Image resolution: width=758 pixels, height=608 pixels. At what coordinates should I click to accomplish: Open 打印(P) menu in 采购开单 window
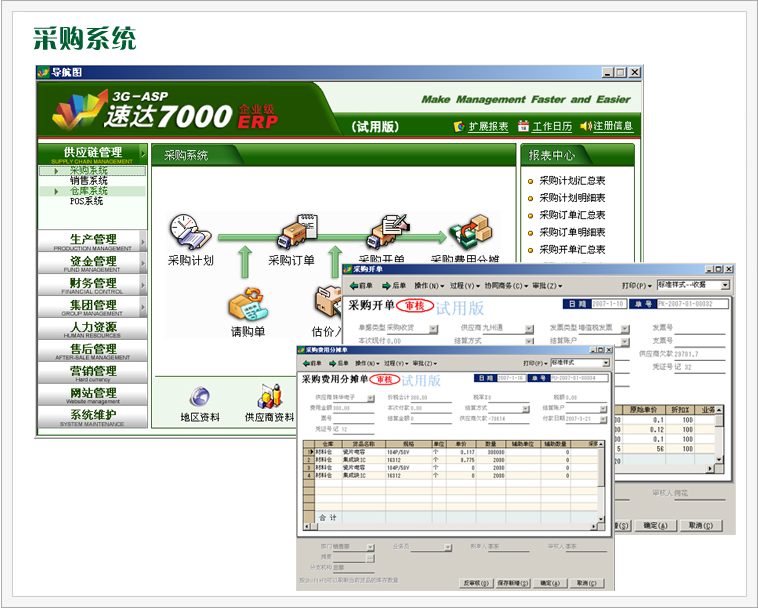(637, 286)
